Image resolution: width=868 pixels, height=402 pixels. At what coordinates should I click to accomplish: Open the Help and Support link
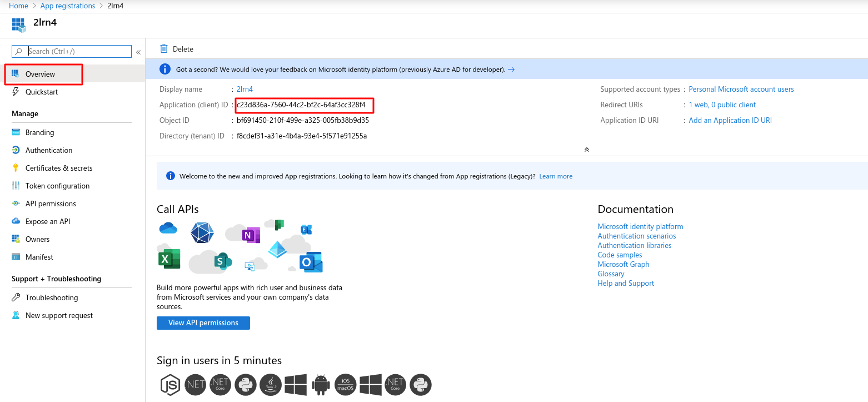coord(626,283)
